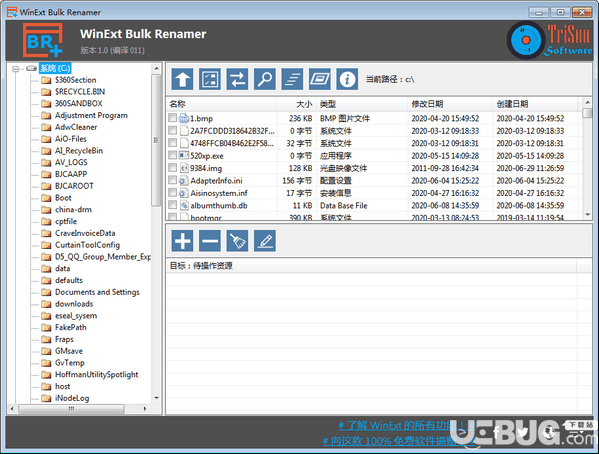Click the albumthumb.db file icon
This screenshot has height=454, width=599.
(184, 205)
